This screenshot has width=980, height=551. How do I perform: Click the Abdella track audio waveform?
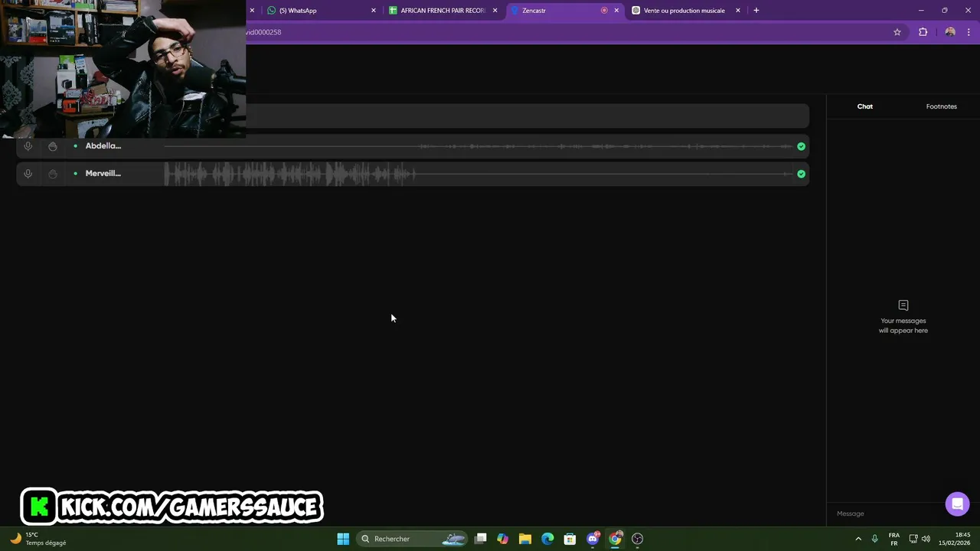click(479, 146)
